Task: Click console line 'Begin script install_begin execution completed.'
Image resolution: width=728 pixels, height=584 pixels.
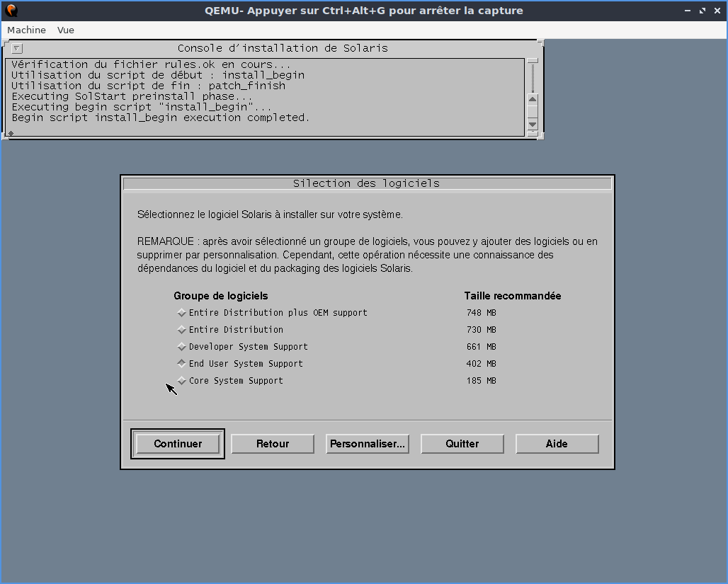Action: point(160,118)
